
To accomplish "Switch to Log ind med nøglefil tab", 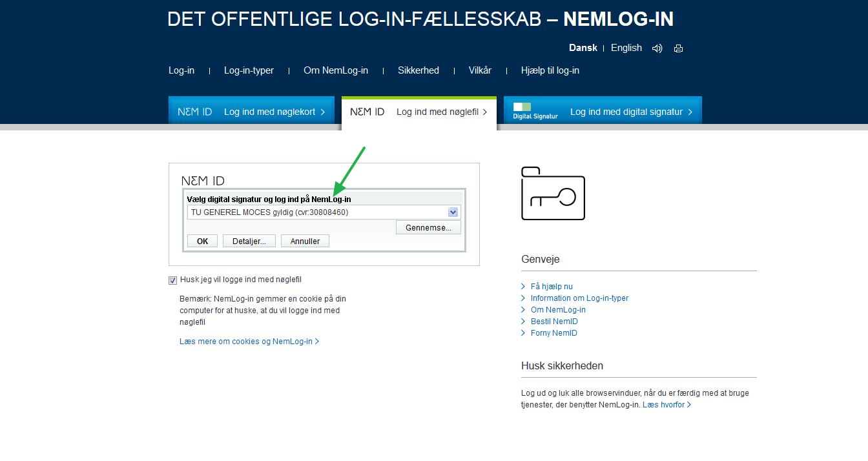I will click(419, 113).
